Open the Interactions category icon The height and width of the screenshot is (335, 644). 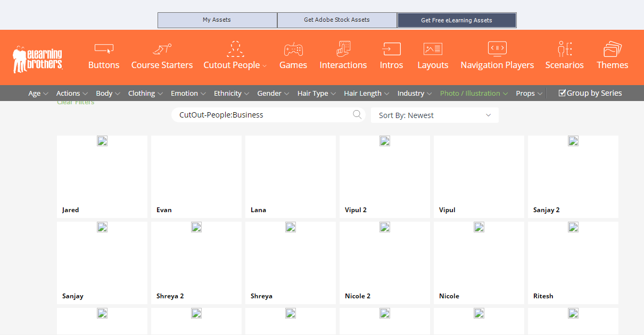pos(343,49)
